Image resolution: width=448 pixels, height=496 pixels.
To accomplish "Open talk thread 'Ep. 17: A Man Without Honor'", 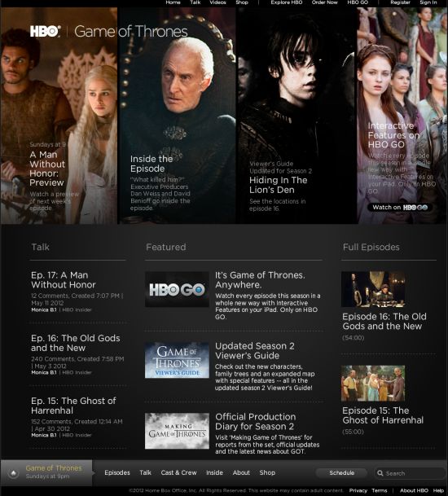I will pyautogui.click(x=64, y=280).
